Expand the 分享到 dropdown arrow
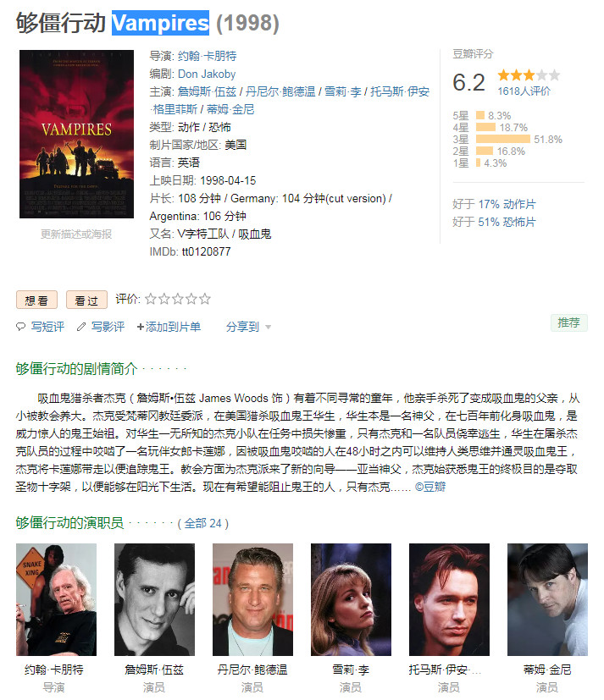 click(x=268, y=328)
